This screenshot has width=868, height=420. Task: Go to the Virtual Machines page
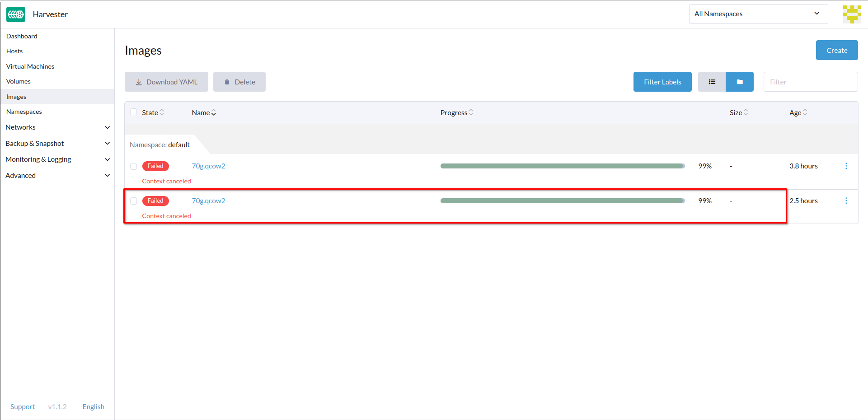click(30, 66)
